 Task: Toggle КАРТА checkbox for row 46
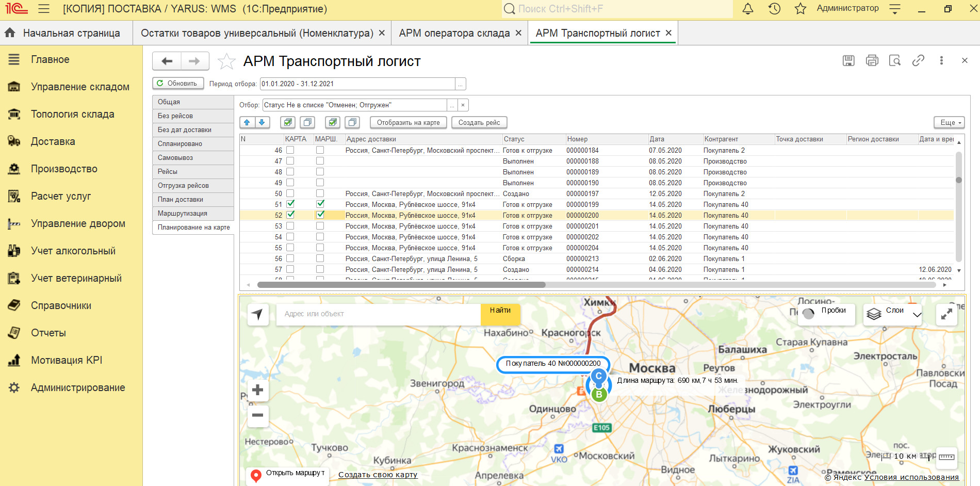click(290, 150)
